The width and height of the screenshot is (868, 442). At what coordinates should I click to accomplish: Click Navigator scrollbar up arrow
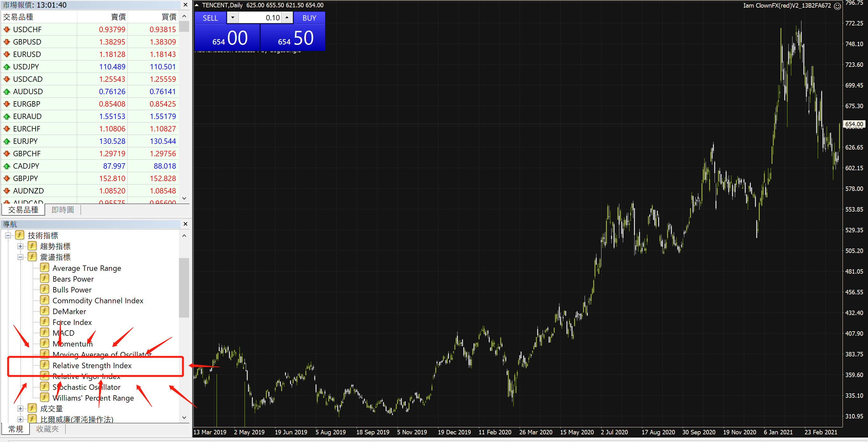(x=184, y=235)
